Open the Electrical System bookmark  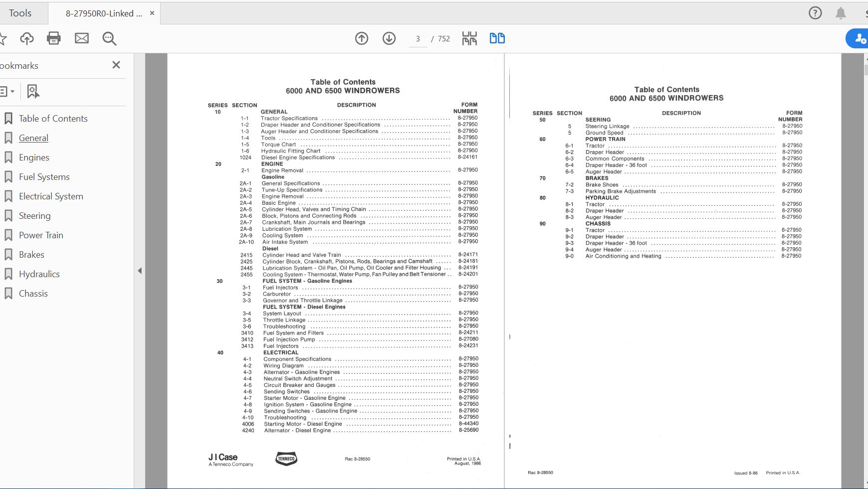(51, 196)
